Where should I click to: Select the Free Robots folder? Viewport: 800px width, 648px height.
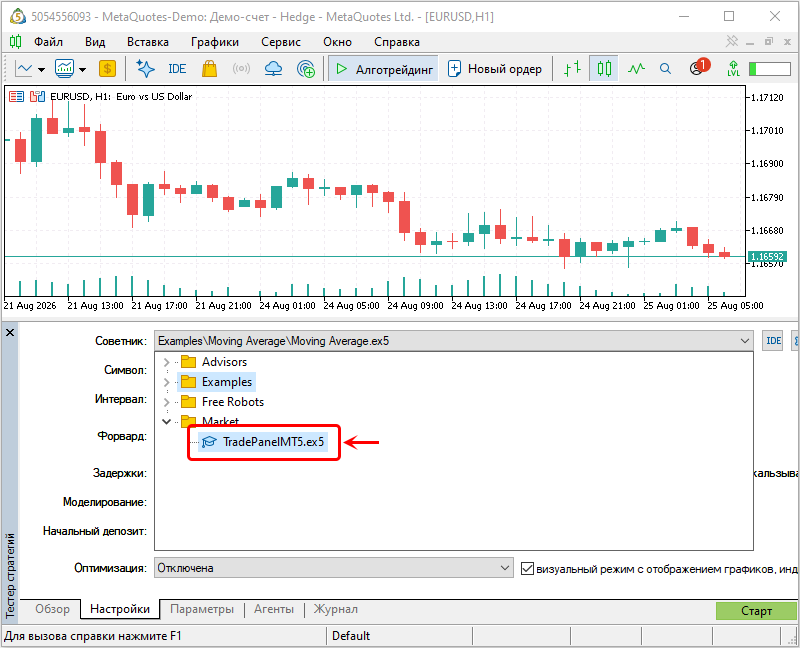click(233, 402)
